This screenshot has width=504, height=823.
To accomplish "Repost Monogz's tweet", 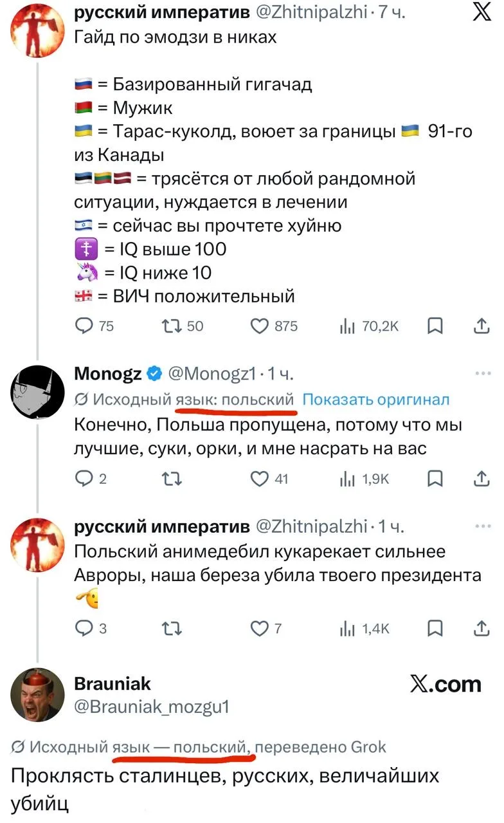I will (171, 479).
